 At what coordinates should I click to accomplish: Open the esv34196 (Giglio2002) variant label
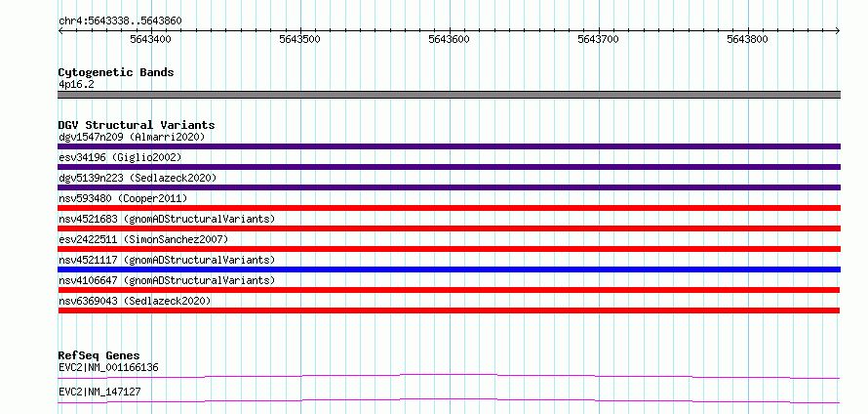[x=120, y=157]
